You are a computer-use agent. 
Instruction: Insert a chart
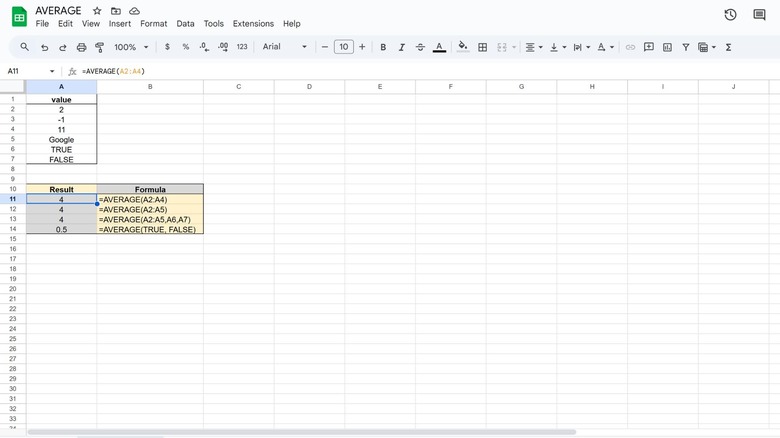tap(667, 47)
